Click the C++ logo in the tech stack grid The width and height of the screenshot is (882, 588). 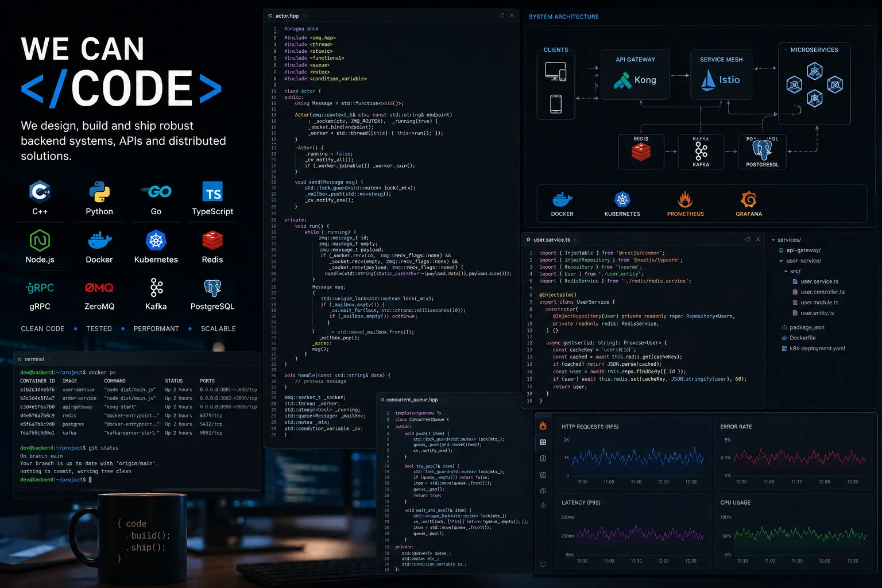(40, 192)
